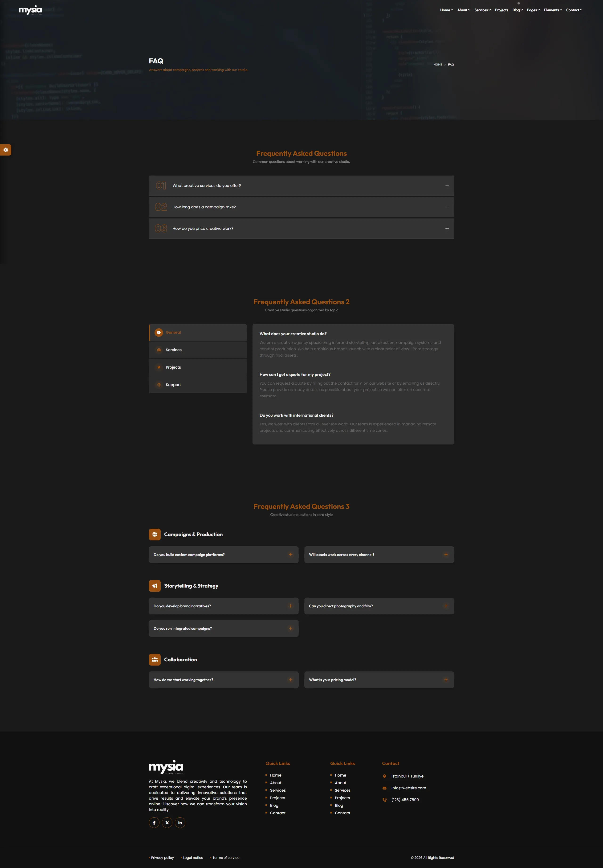Open the X social icon in footer
This screenshot has width=603, height=868.
(x=167, y=823)
